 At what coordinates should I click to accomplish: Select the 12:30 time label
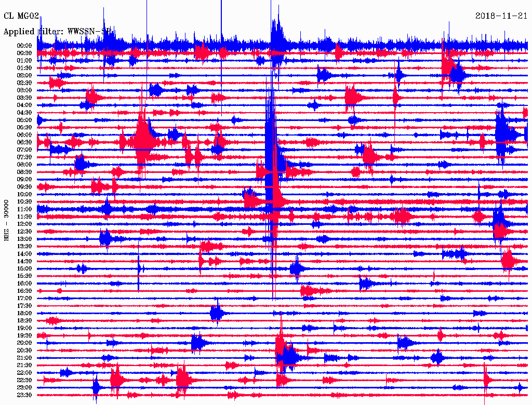coord(24,232)
